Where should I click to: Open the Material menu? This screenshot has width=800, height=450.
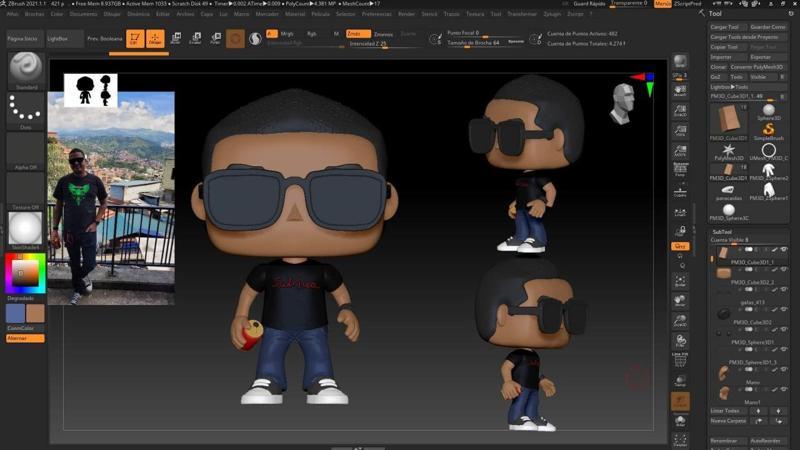[295, 15]
